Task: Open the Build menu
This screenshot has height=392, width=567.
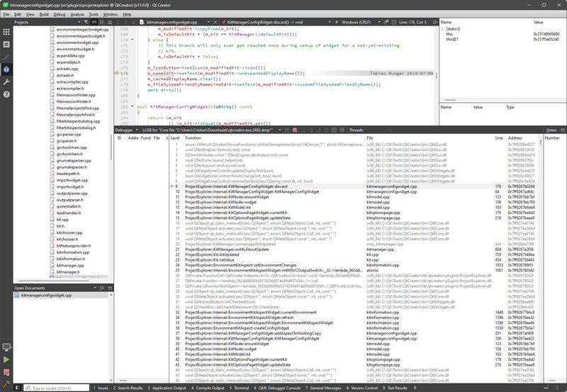Action: point(44,14)
